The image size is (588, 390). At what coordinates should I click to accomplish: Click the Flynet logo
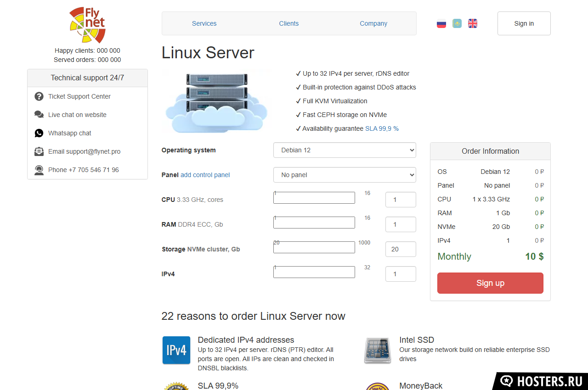(x=87, y=25)
